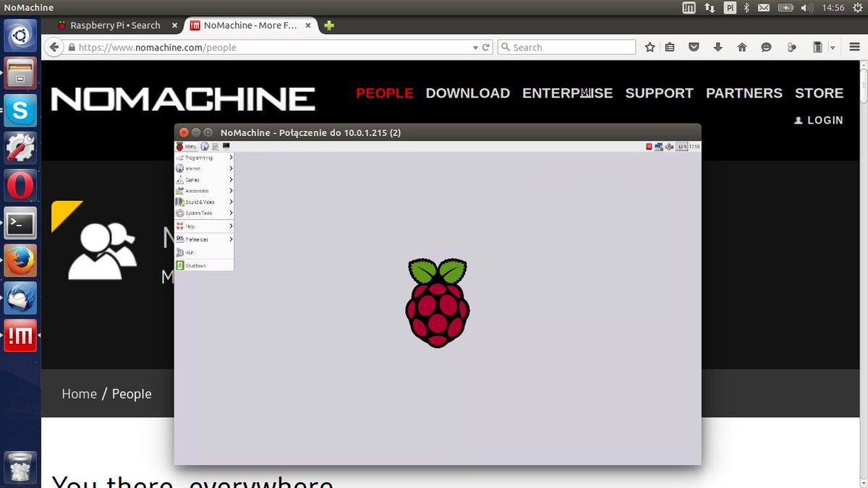Image resolution: width=868 pixels, height=488 pixels.
Task: Switch to NoMachine - More F... tab
Action: pyautogui.click(x=250, y=25)
